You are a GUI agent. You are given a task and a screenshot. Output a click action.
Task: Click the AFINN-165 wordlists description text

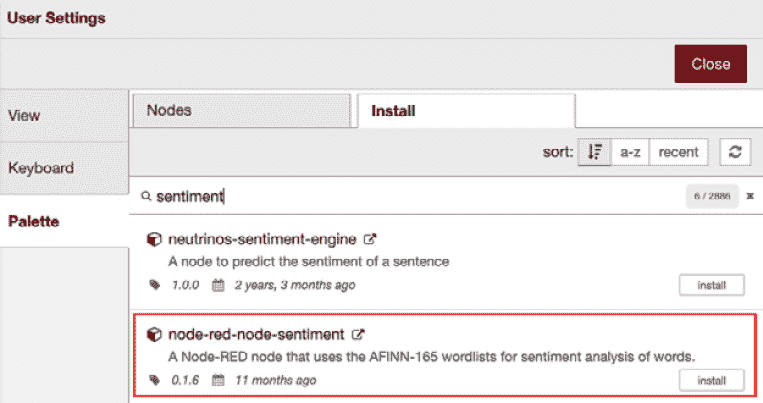432,357
